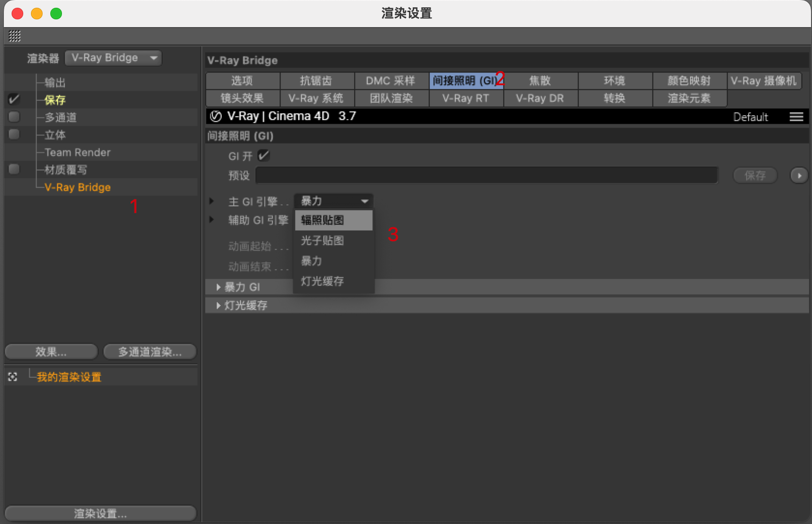Expand the 辅助 GI 引擎 disclosure triangle

211,219
